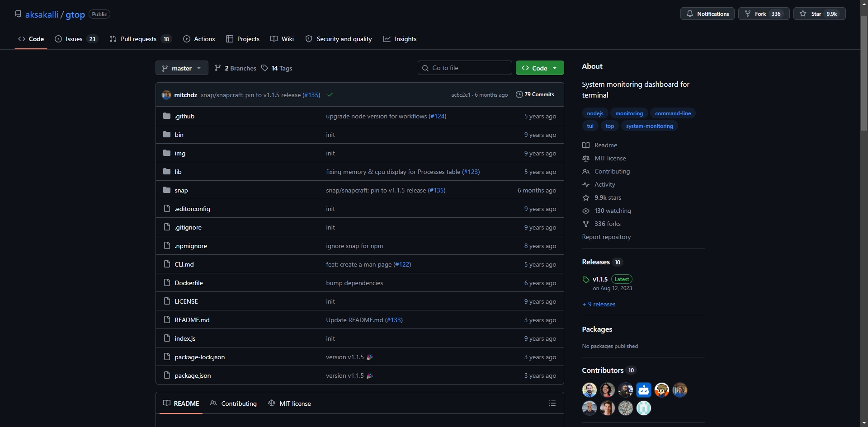This screenshot has width=868, height=427.
Task: Click the Go to file search field
Action: coord(465,68)
